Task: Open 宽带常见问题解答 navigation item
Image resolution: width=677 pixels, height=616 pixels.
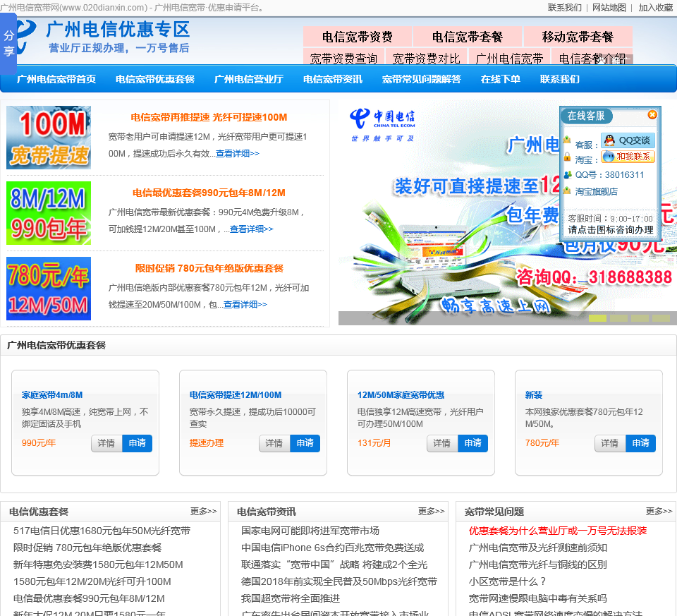Action: 422,79
